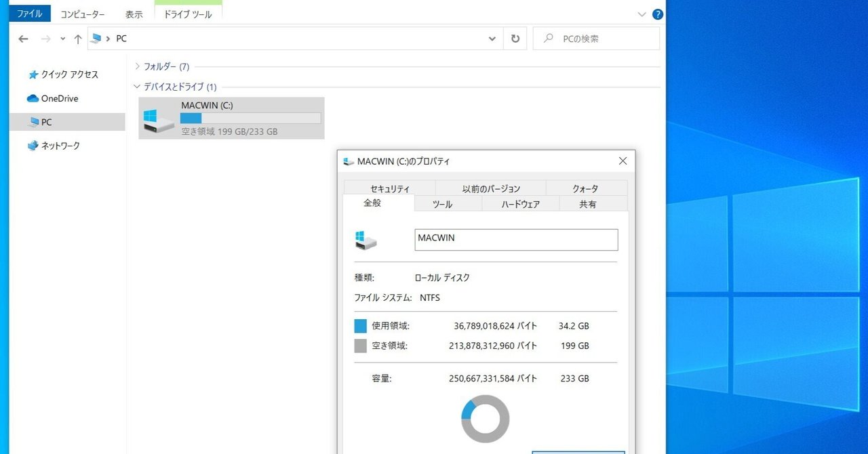Click the PC text in address bar
Screen dimensions: 868x454
coord(121,39)
